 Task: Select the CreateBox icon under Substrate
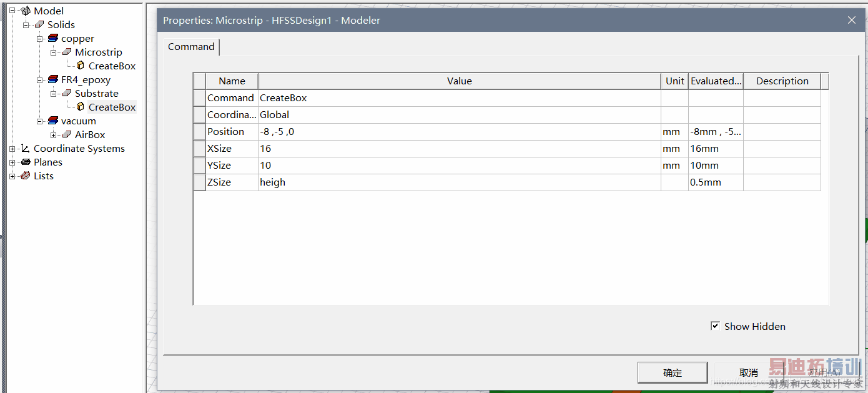tap(81, 107)
